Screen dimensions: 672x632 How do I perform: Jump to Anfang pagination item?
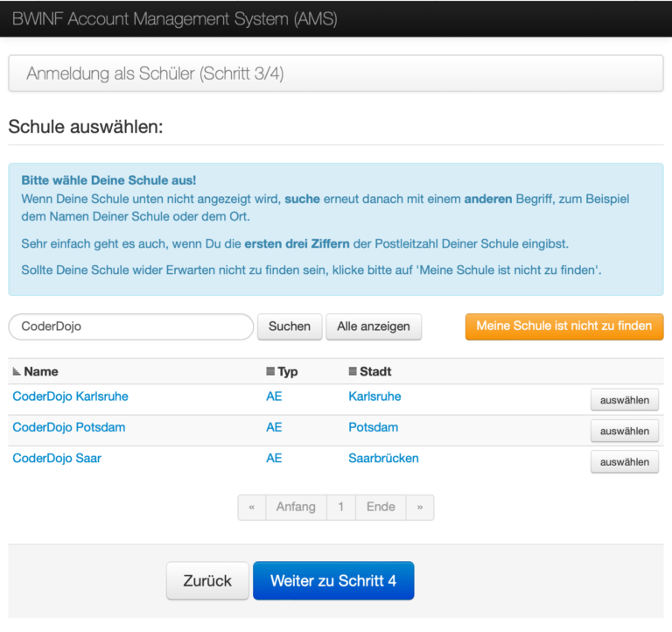[x=296, y=508]
